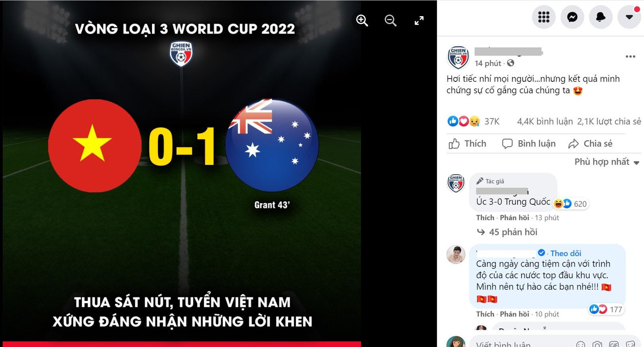Zoom out of the photo

(x=391, y=20)
